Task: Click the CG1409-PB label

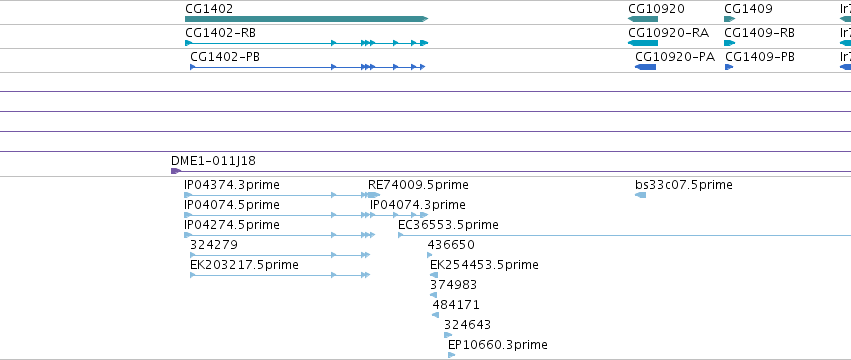Action: 760,57
